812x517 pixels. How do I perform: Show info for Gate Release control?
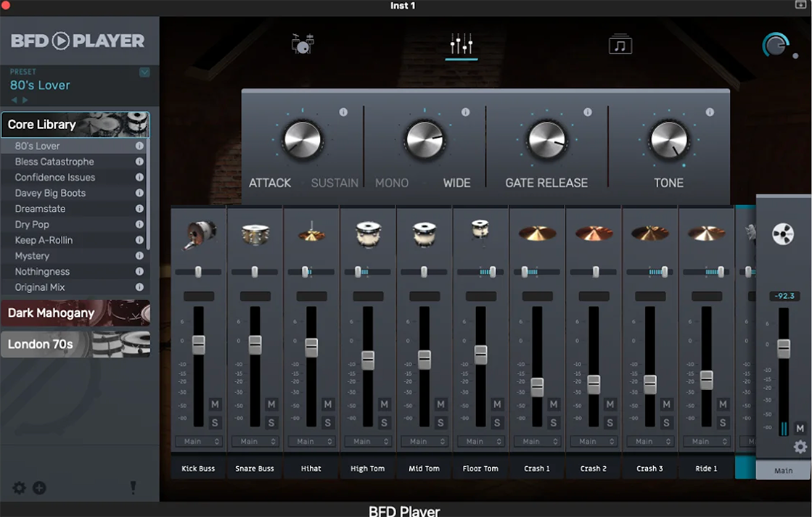[588, 112]
